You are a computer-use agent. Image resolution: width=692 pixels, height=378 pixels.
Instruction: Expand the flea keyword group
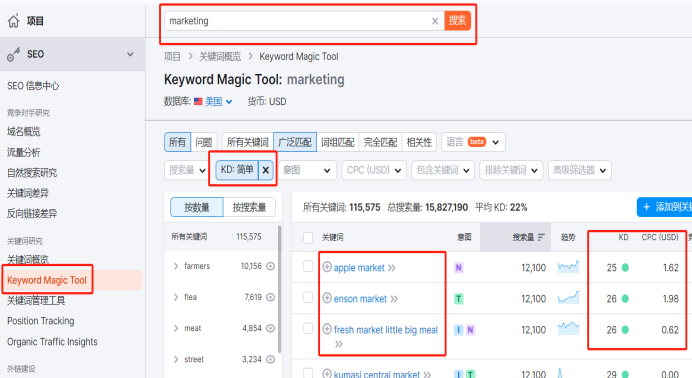click(176, 297)
